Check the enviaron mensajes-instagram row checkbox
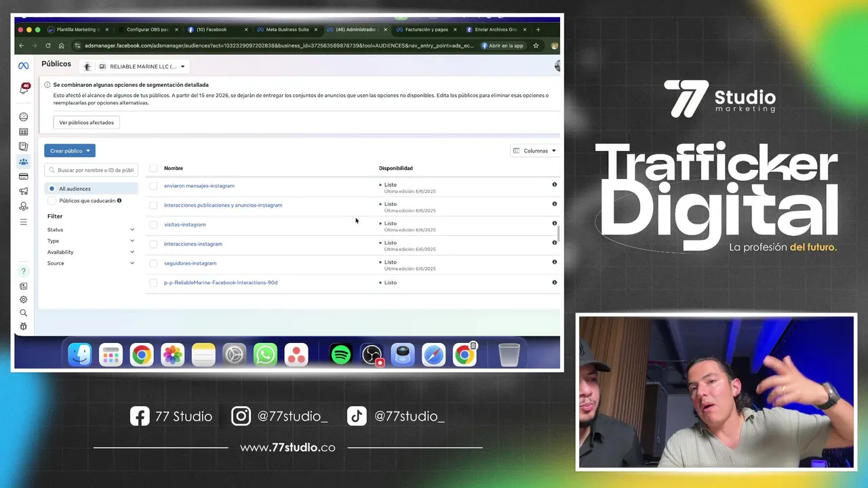The width and height of the screenshot is (868, 488). tap(153, 186)
